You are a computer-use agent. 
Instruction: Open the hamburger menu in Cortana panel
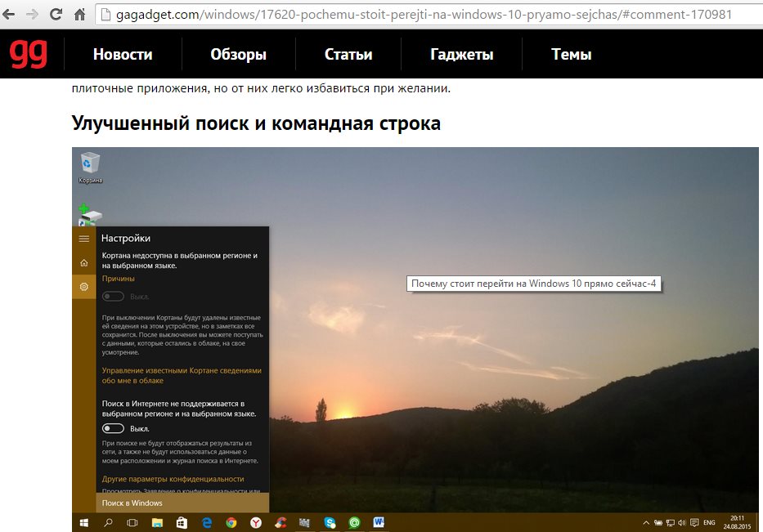pos(83,239)
